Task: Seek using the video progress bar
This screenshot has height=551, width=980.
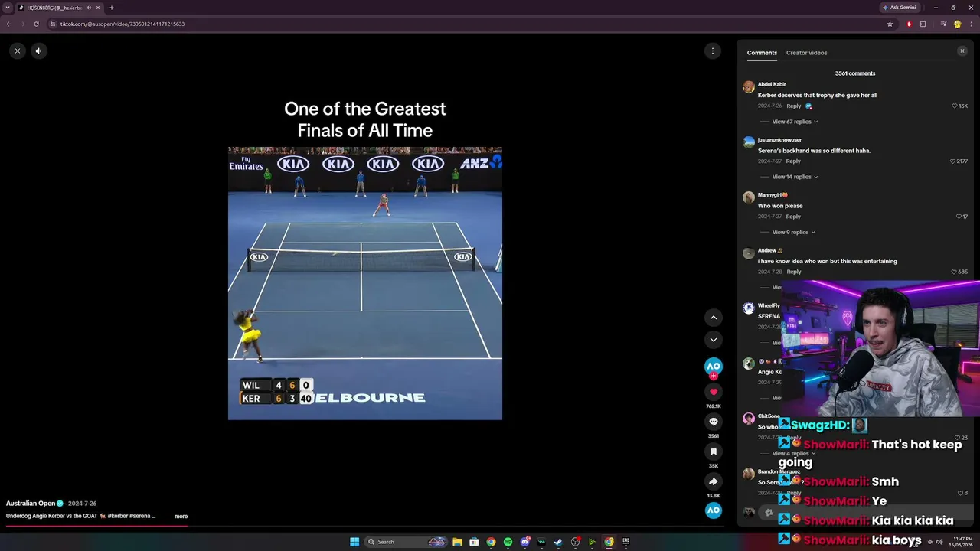Action: (x=365, y=527)
